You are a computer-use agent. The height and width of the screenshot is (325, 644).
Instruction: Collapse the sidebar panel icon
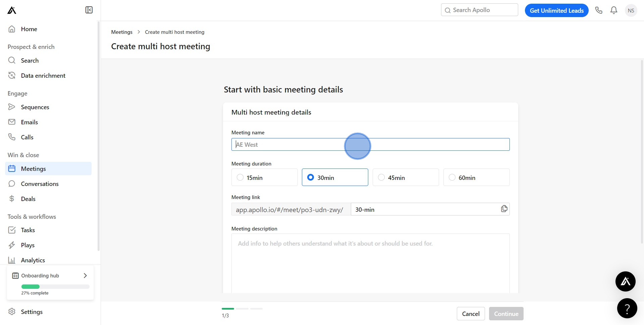click(x=89, y=10)
